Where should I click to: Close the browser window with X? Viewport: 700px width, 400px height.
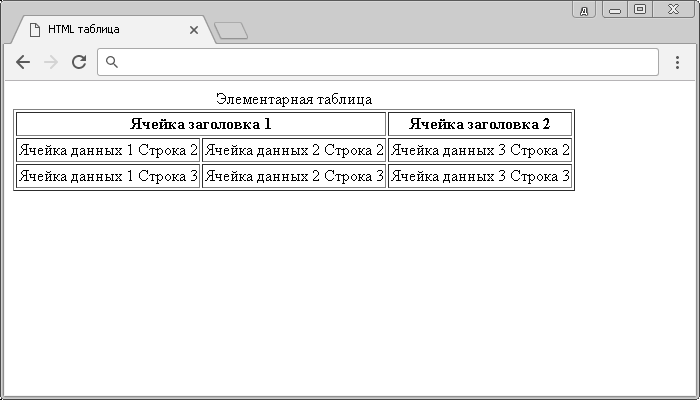[673, 9]
